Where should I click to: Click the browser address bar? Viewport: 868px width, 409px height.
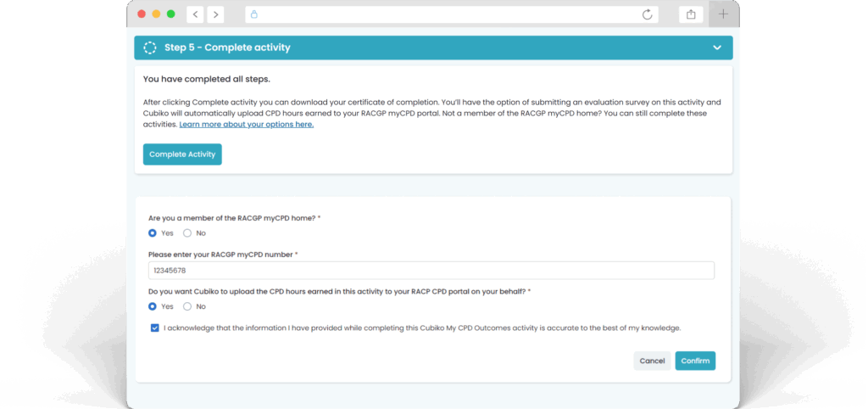[x=452, y=14]
